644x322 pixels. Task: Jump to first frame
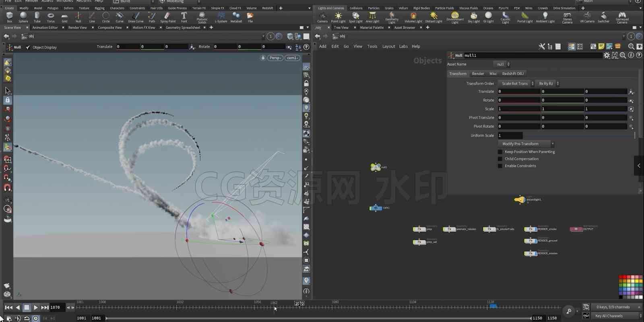pos(8,308)
